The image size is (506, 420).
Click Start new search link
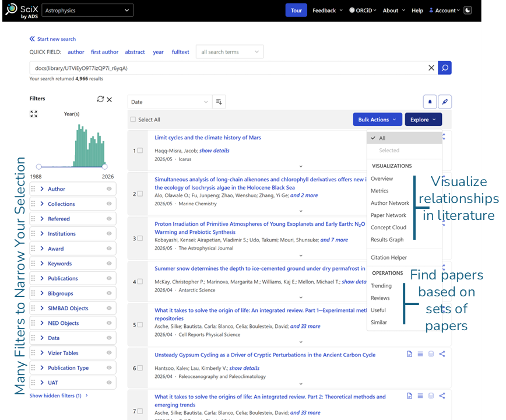[56, 39]
